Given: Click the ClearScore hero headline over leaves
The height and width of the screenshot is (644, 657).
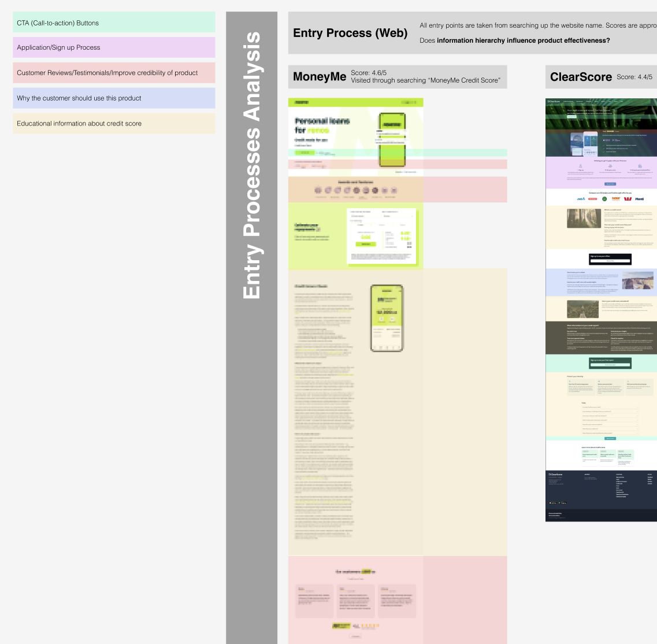Looking at the screenshot, I should [x=589, y=112].
